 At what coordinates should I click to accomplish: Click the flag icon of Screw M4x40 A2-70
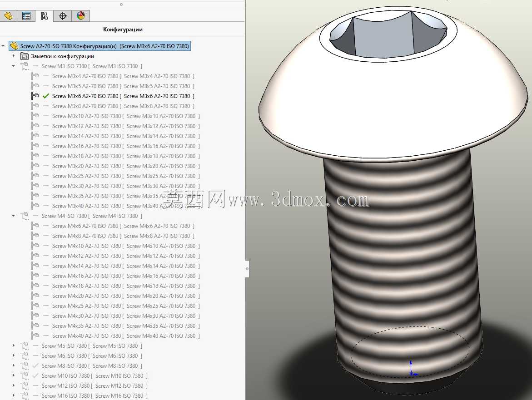click(x=35, y=336)
